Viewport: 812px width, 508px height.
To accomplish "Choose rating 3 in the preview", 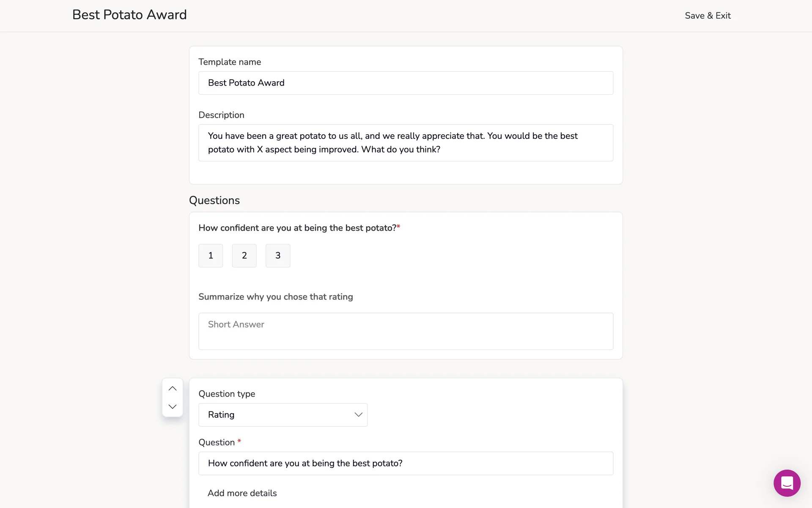I will pos(278,256).
